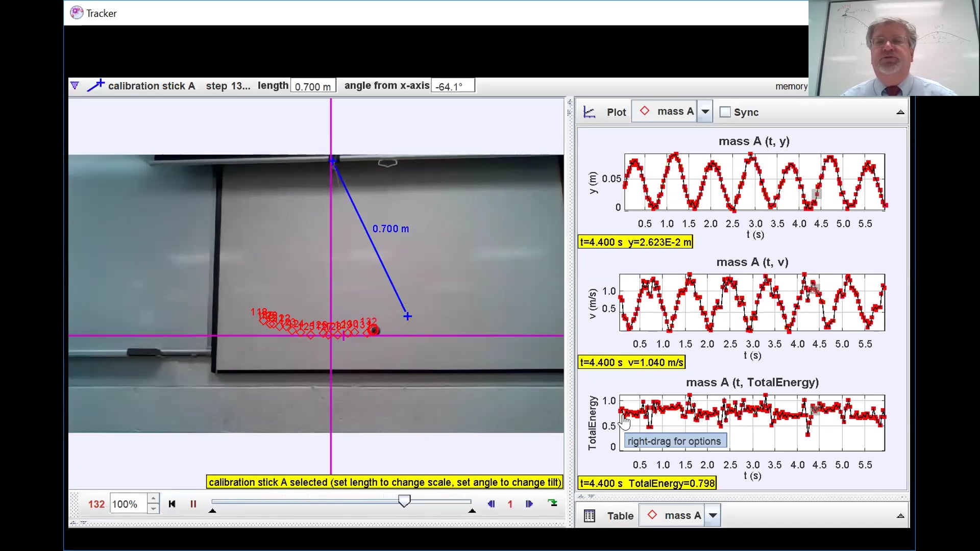Click the mass A (t, TotalEnergy) plot title
Viewport: 980px width, 551px height.
[752, 383]
